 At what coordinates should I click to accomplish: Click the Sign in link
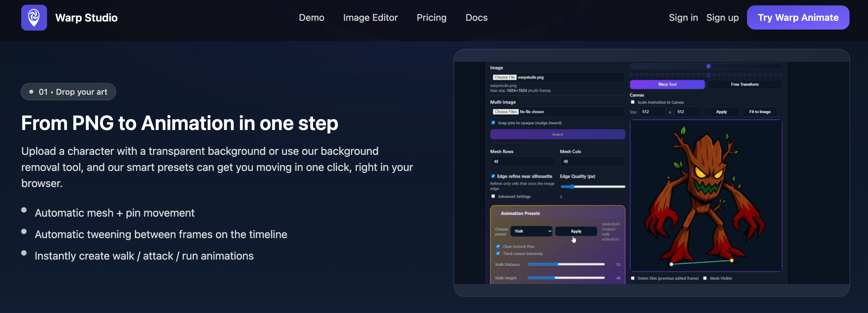(683, 17)
